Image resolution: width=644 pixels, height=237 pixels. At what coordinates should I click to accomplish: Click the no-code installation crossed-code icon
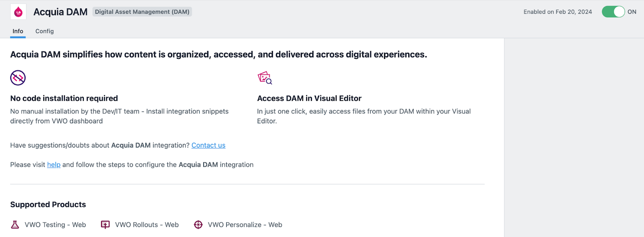[18, 78]
